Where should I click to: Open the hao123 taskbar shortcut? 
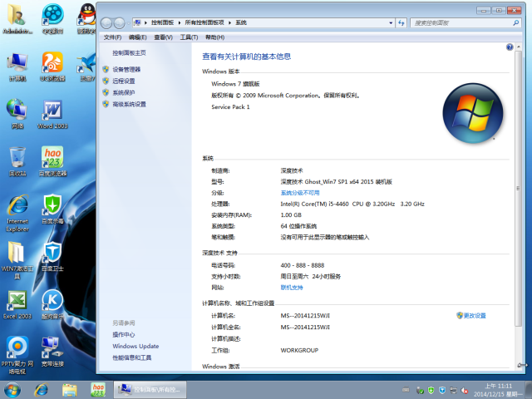coord(98,390)
